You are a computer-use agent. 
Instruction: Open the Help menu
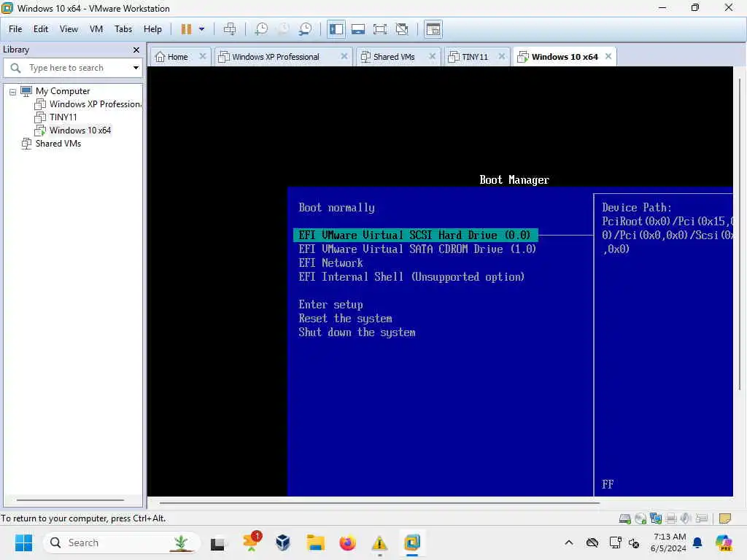(152, 29)
